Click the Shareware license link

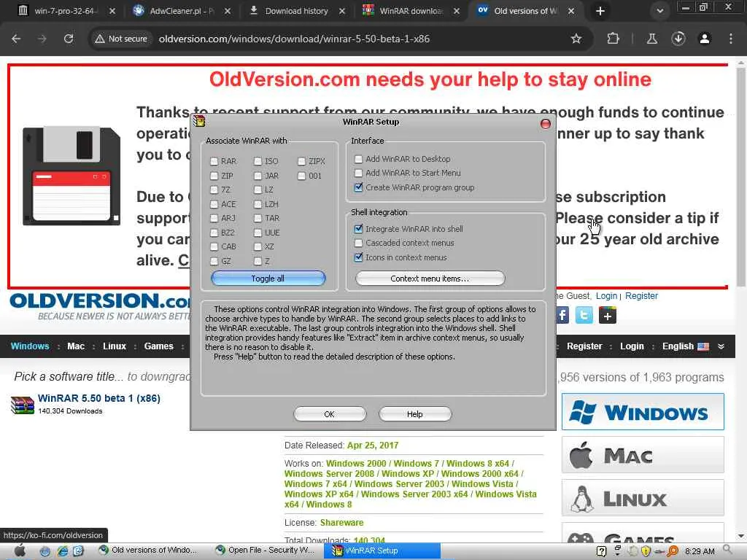click(341, 523)
